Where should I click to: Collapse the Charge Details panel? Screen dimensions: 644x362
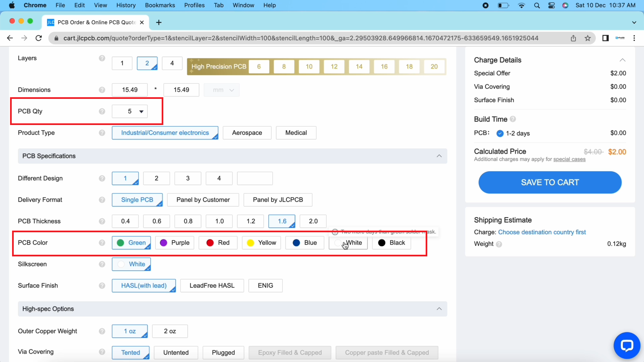(x=623, y=60)
